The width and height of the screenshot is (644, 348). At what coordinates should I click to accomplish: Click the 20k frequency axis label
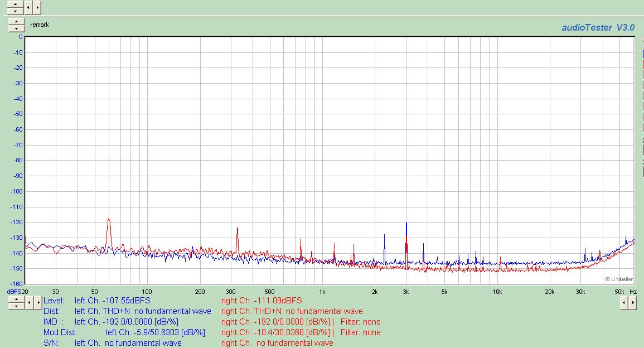click(550, 292)
